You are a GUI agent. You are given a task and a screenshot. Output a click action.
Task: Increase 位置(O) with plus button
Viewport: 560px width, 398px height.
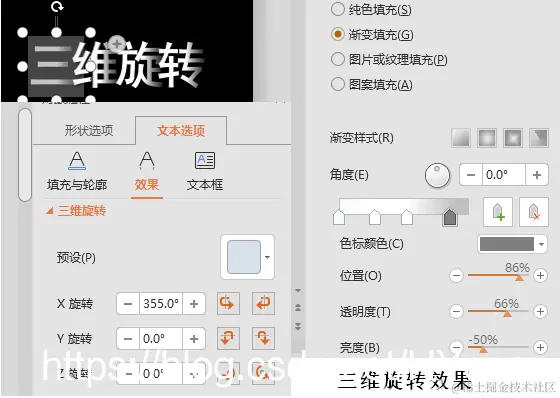(x=540, y=275)
